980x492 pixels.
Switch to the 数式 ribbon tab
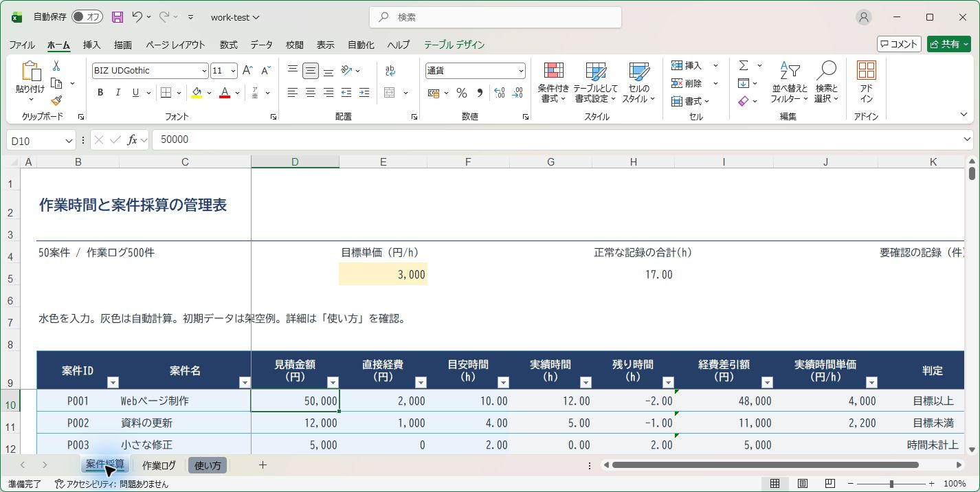click(228, 45)
